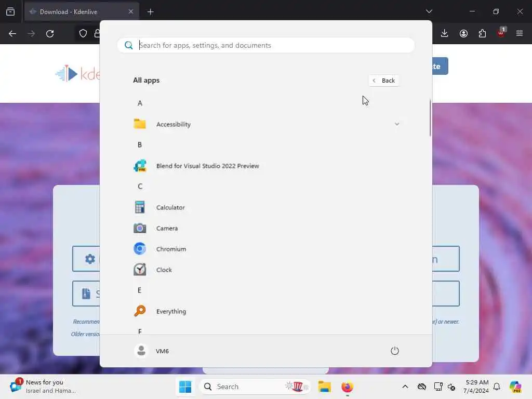Click the taskbar Search box
532x399 pixels.
(x=255, y=387)
